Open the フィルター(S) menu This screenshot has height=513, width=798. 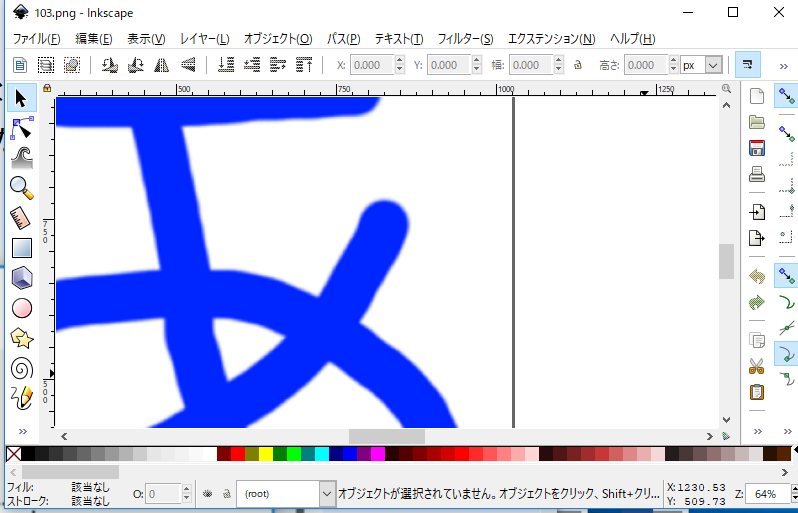(x=465, y=39)
